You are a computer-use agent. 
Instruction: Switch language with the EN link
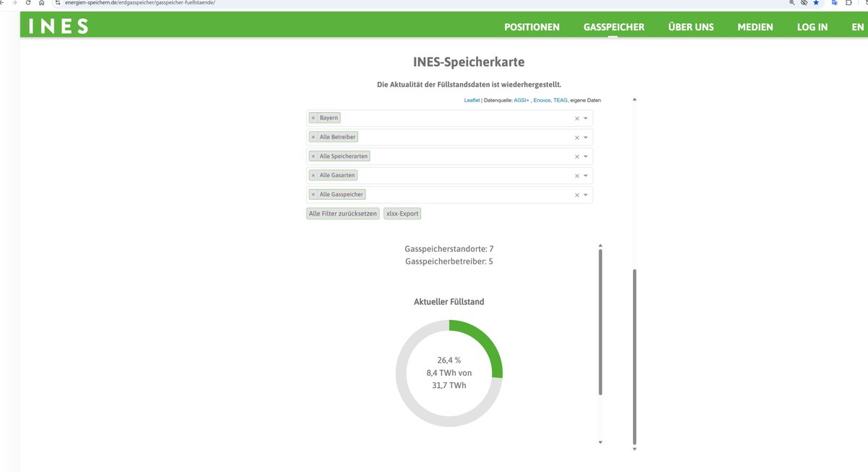pos(858,27)
